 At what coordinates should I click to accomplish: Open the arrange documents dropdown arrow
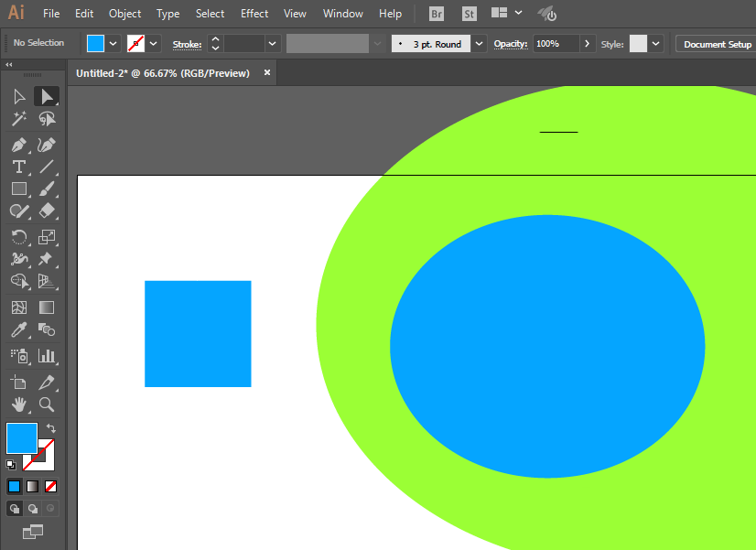[518, 13]
